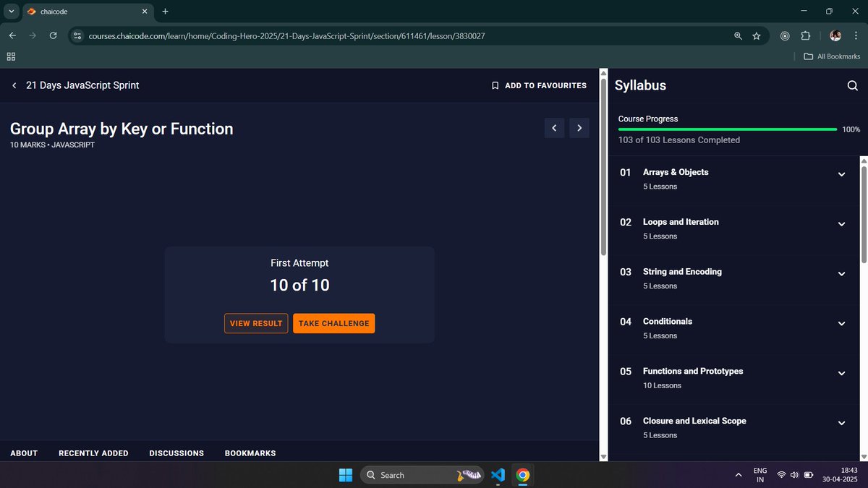Open the Discussions tab
Viewport: 868px width, 488px height.
tap(176, 453)
